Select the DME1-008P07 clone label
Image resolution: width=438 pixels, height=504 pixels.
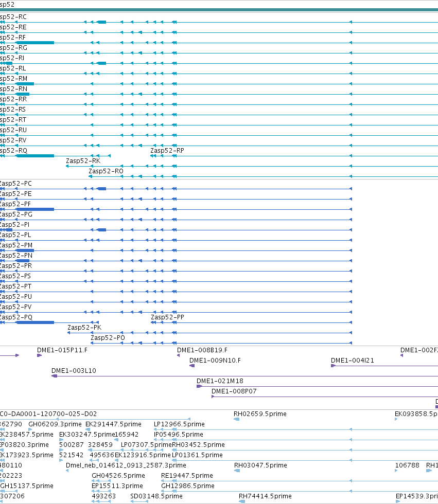(x=234, y=391)
